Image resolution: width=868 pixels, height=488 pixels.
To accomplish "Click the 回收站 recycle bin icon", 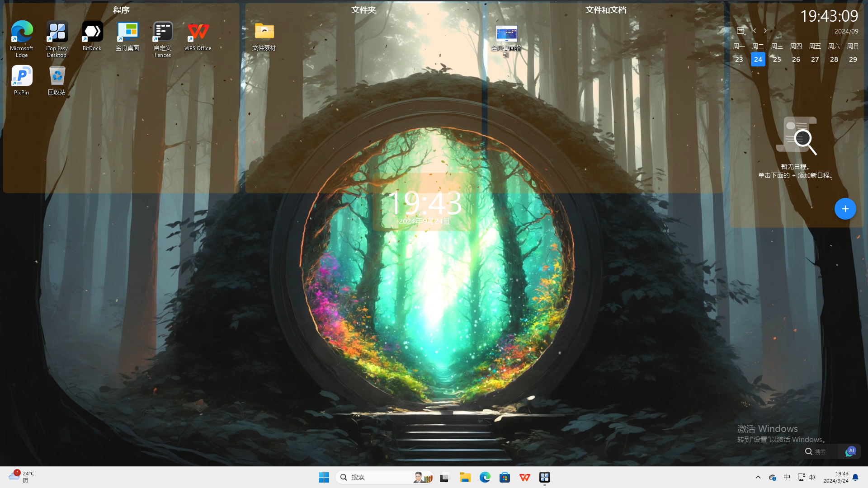I will click(57, 80).
